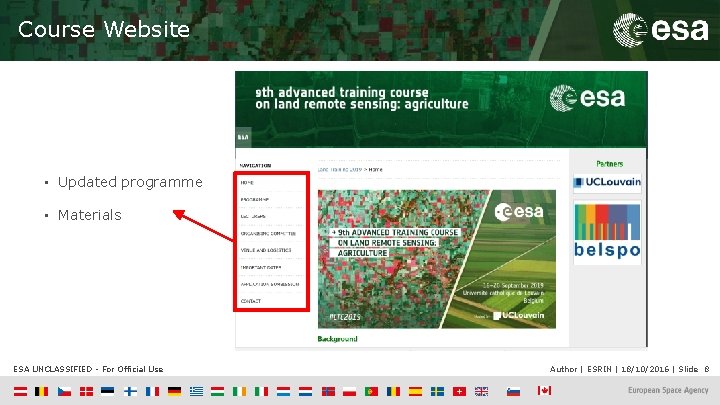The width and height of the screenshot is (720, 405).
Task: Click the training course banner image
Action: click(x=437, y=259)
